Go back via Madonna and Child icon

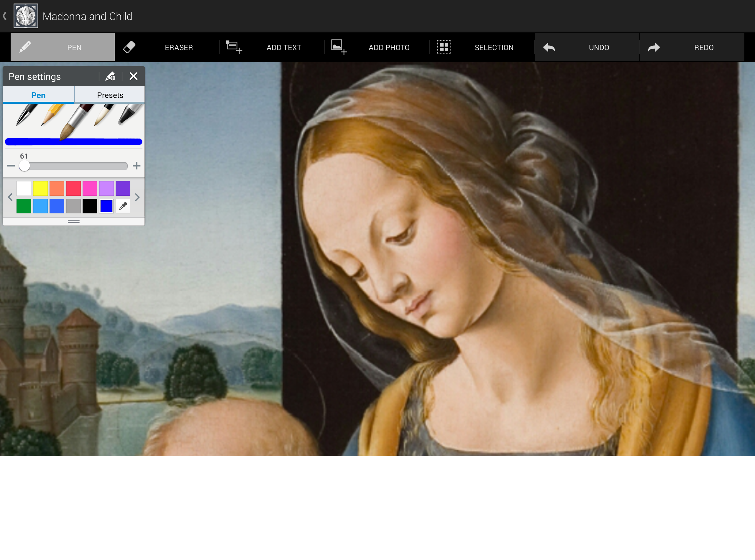point(26,16)
